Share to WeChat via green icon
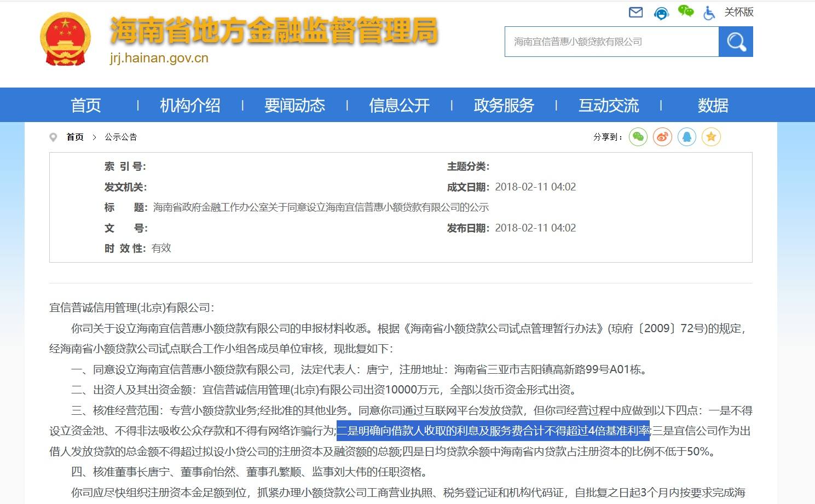The width and height of the screenshot is (815, 504). point(638,137)
